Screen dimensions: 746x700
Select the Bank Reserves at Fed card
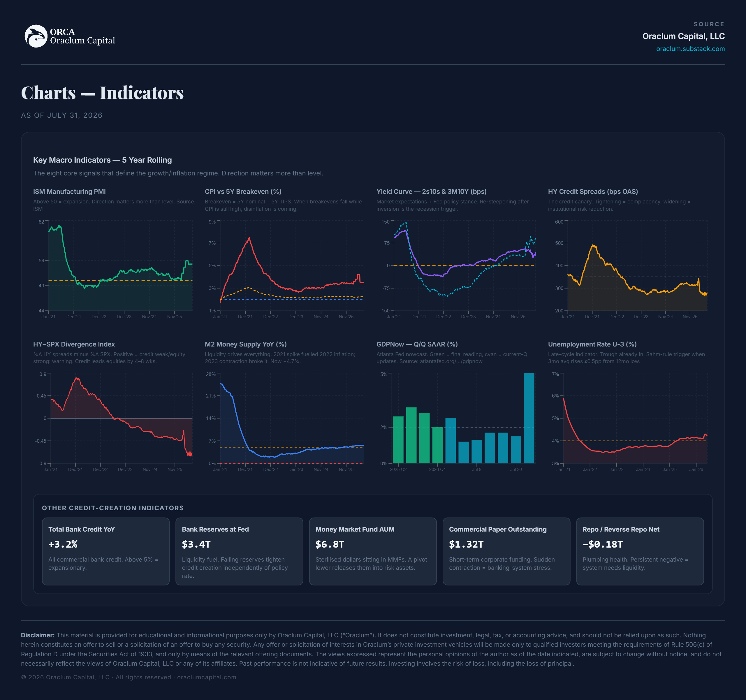tap(239, 551)
